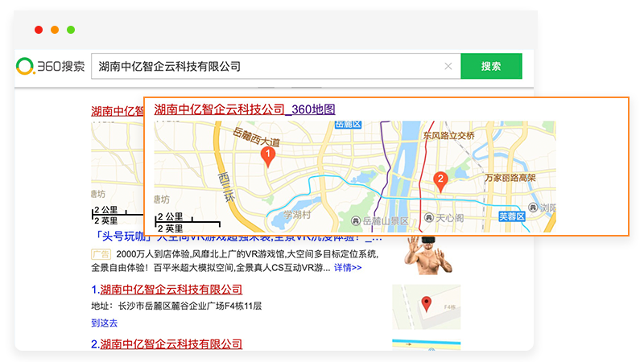This screenshot has height=362, width=644.
Task: Click the 详情>> link in the ad
Action: click(x=348, y=268)
